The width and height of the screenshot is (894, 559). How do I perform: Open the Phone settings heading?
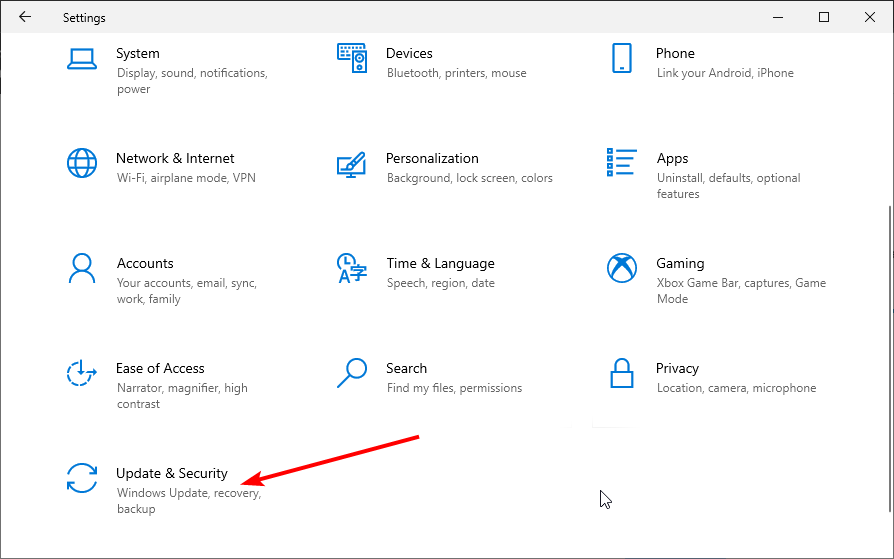point(675,54)
